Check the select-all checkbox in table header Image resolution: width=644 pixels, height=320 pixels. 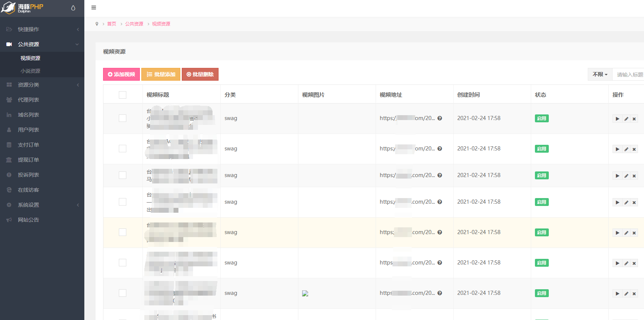(123, 95)
